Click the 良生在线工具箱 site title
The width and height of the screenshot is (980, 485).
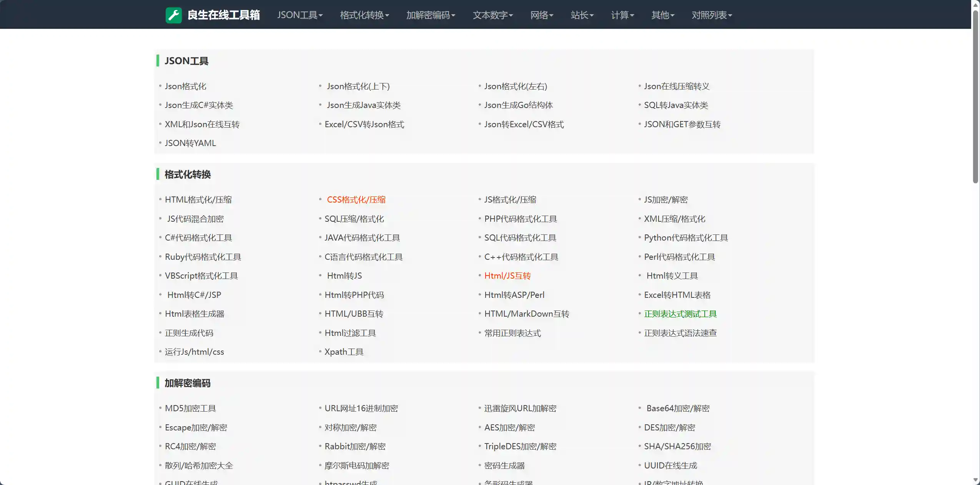[223, 15]
